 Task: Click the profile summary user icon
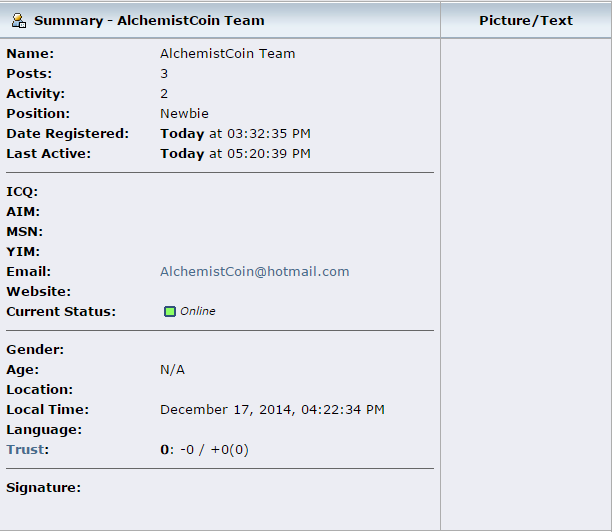(x=19, y=20)
